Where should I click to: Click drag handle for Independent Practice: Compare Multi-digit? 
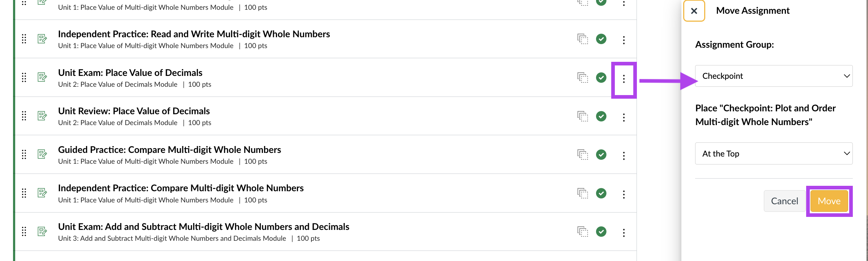(x=24, y=193)
